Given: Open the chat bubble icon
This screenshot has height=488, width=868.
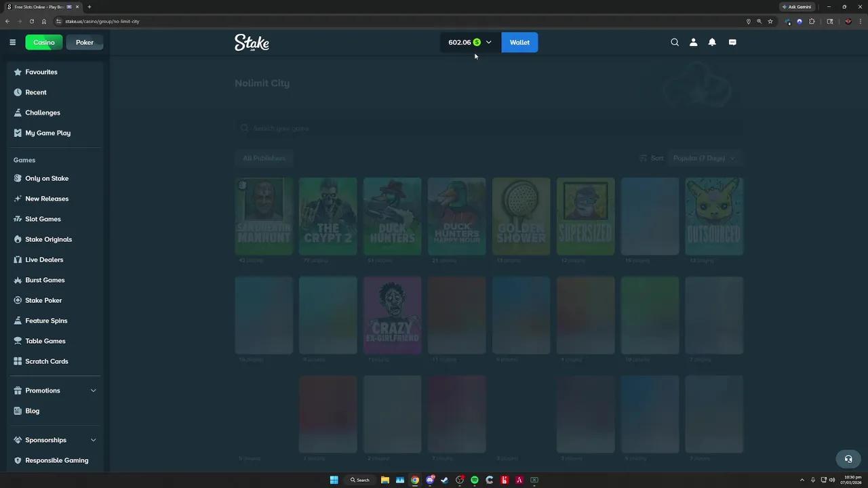Looking at the screenshot, I should click(x=732, y=42).
